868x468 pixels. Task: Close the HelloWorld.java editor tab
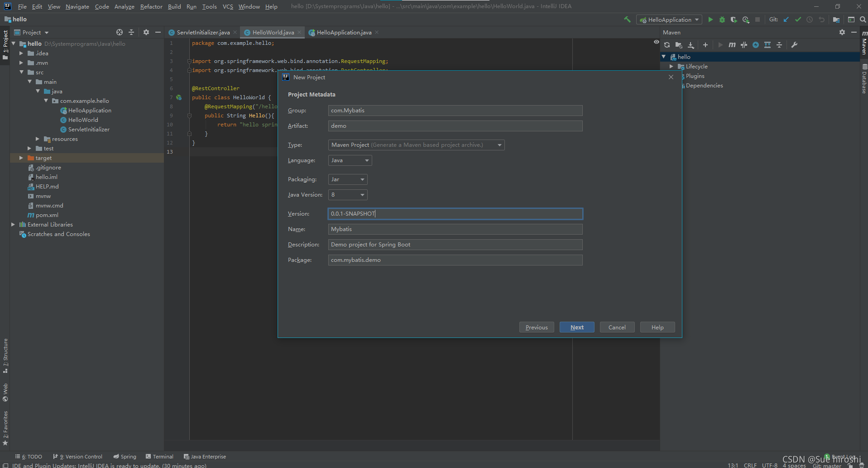coord(299,33)
